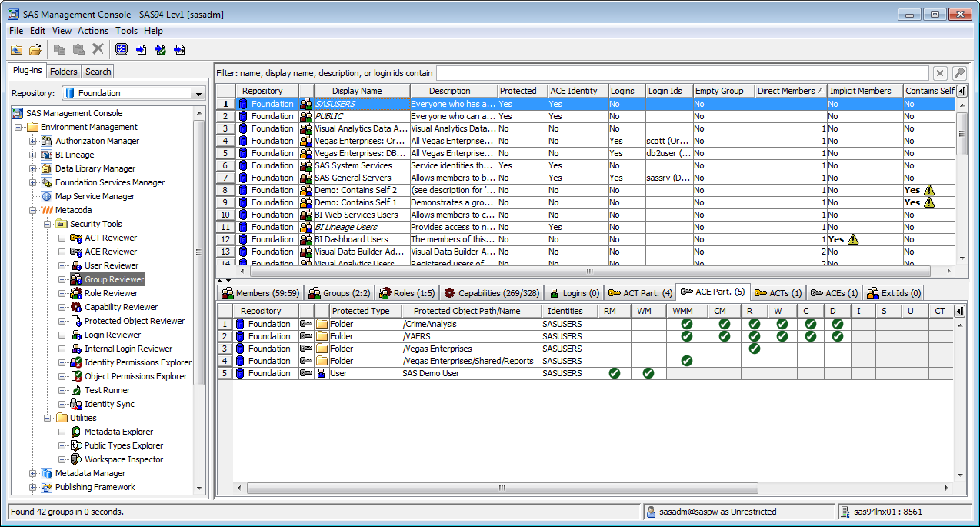The image size is (980, 527).
Task: Click the C checkmark in /CrimeAnalysis row
Action: point(810,324)
